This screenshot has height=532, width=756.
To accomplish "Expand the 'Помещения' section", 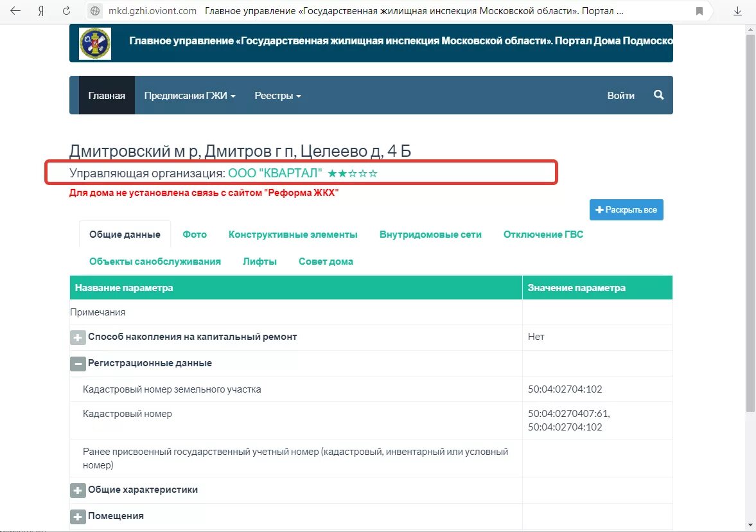I will point(78,517).
